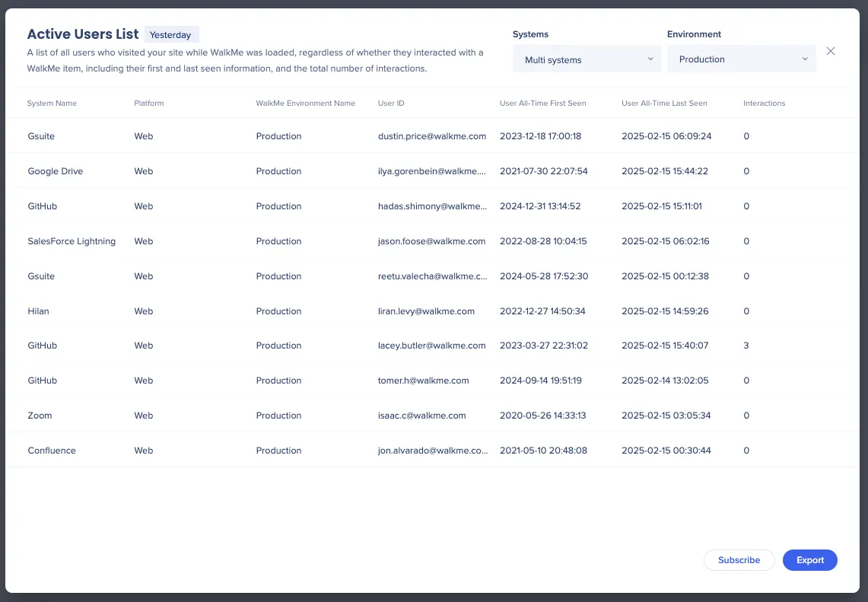The width and height of the screenshot is (868, 602).
Task: Click last seen 2025-02-15 15:11:01
Action: pos(662,206)
